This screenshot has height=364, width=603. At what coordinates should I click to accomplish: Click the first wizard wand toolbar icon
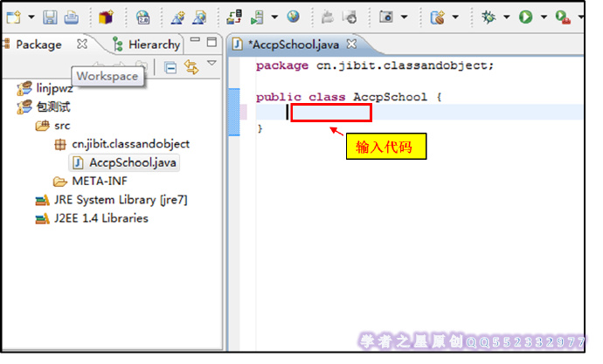[177, 17]
